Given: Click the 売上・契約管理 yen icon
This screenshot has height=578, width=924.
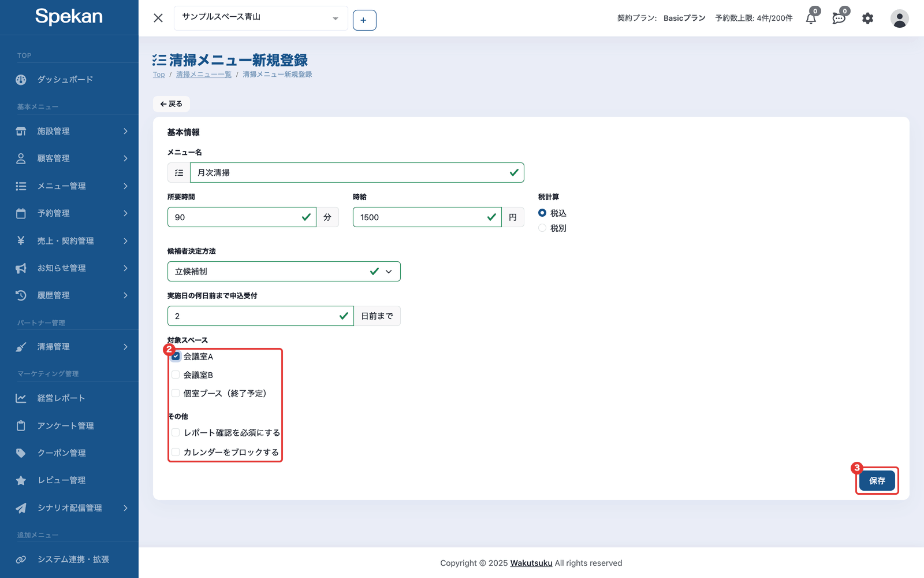Looking at the screenshot, I should click(21, 240).
